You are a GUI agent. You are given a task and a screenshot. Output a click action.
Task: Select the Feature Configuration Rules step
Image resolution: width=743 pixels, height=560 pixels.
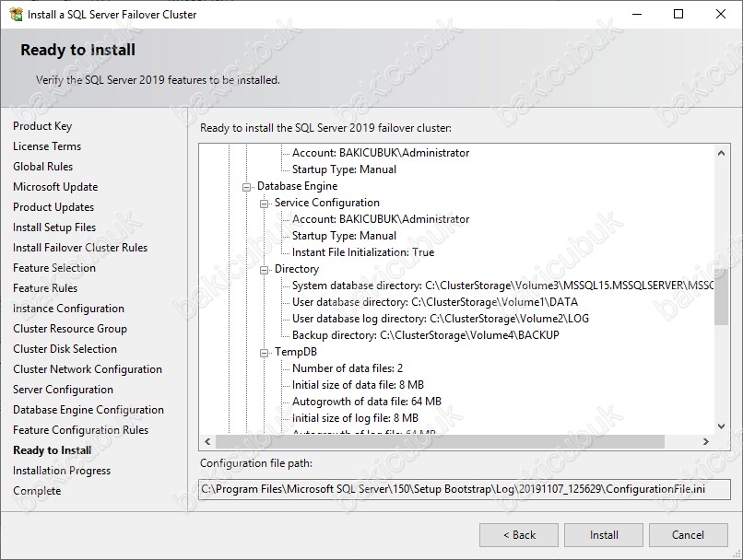point(80,430)
